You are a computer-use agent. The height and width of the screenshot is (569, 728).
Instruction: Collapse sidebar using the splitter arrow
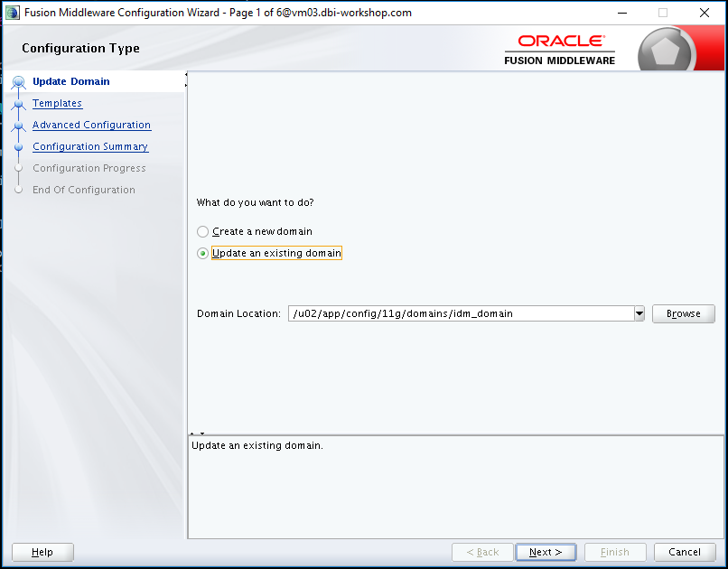tap(186, 74)
